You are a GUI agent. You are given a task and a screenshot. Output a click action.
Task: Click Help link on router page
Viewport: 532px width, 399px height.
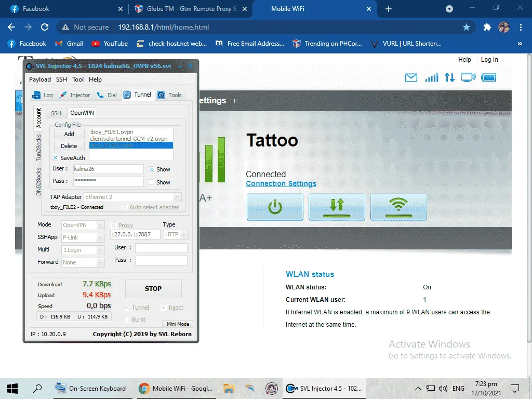point(464,60)
